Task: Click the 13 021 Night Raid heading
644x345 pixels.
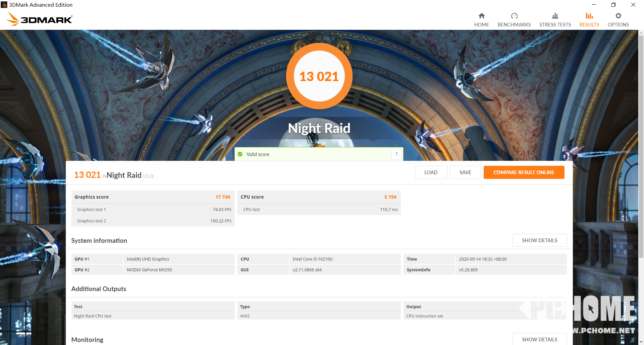Action: click(x=114, y=175)
